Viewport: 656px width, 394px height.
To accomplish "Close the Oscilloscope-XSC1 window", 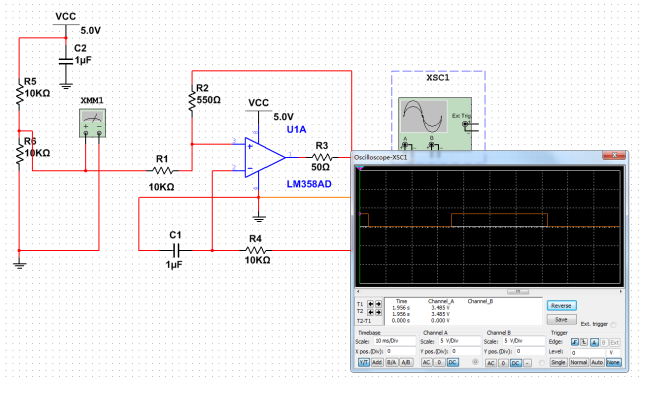I will [x=614, y=155].
